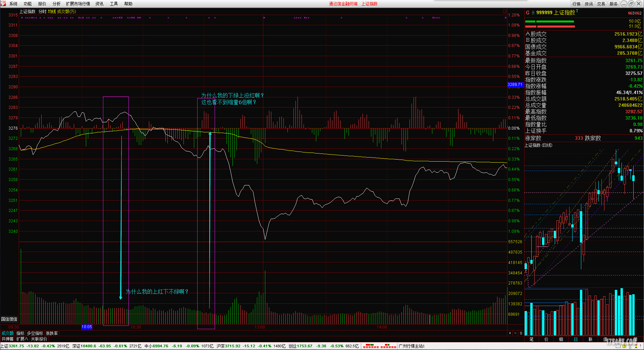This screenshot has width=644, height=350.
Task: Select the 涨跌率 tab
Action: click(x=52, y=333)
